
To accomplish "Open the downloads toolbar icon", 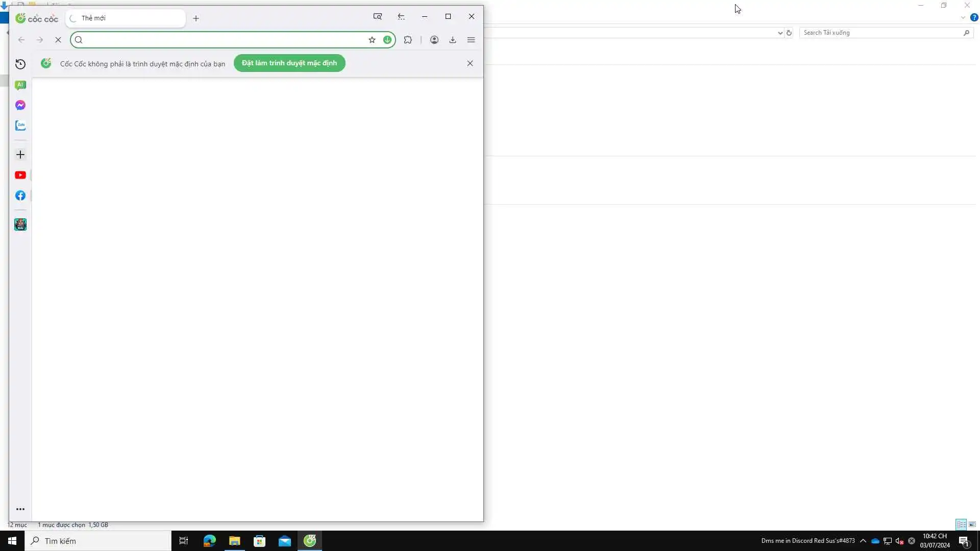I will [453, 40].
